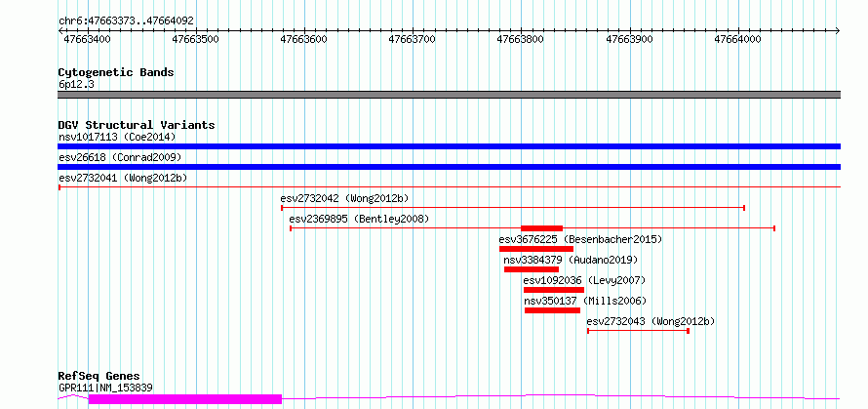Open the esv3676225 (Besenbacher2015) label
Screen dimensions: 868x409
pos(580,239)
